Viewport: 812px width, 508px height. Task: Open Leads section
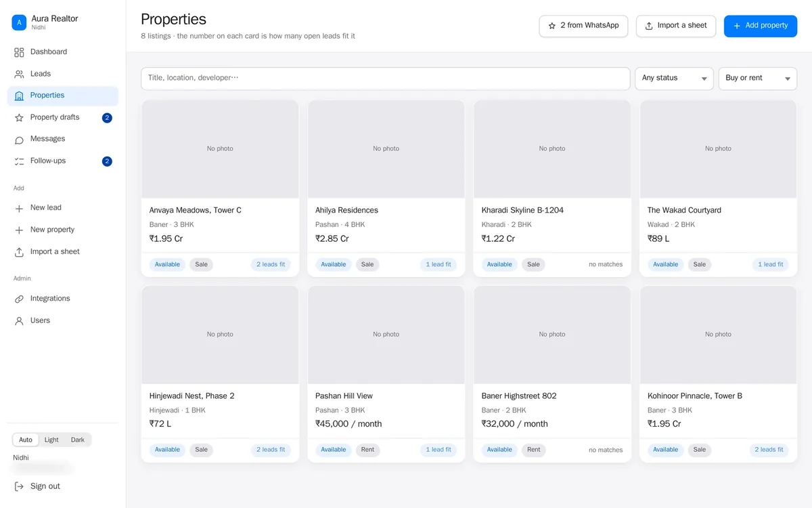point(63,74)
